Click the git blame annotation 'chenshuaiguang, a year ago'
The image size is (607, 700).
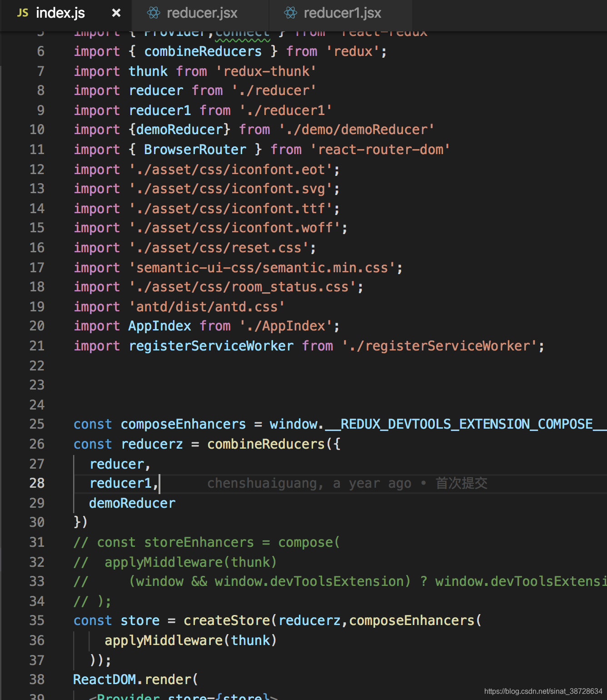point(309,483)
